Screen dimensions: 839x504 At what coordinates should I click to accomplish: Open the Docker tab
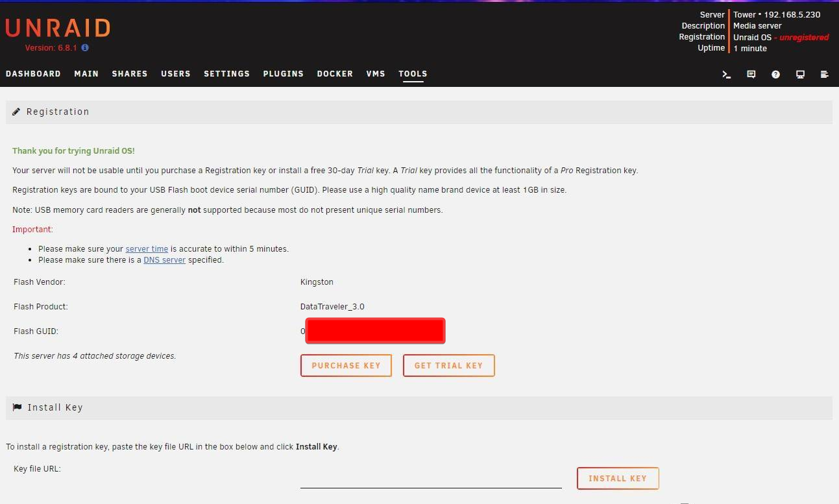[335, 74]
